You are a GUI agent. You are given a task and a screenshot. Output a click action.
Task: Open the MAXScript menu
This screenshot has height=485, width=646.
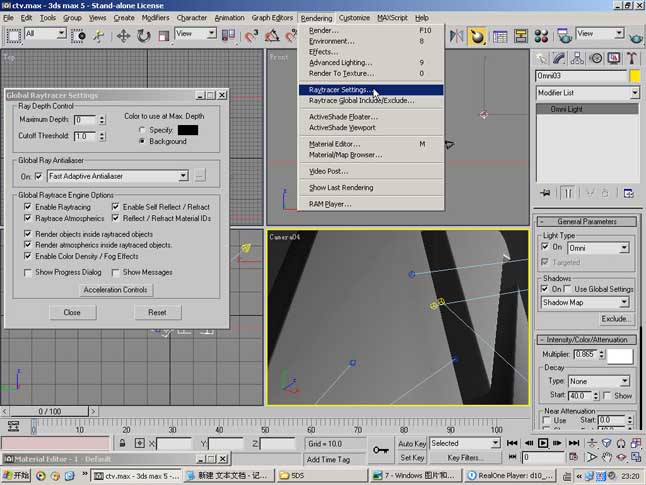(x=392, y=18)
